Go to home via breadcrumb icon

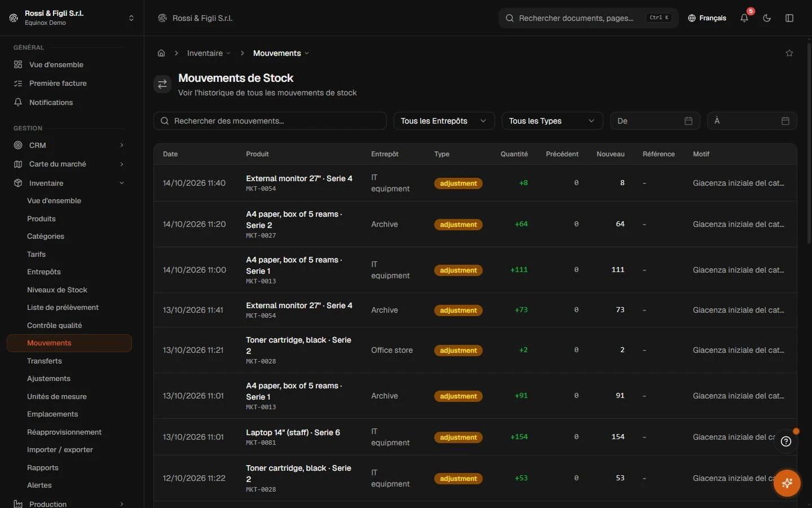[x=161, y=53]
